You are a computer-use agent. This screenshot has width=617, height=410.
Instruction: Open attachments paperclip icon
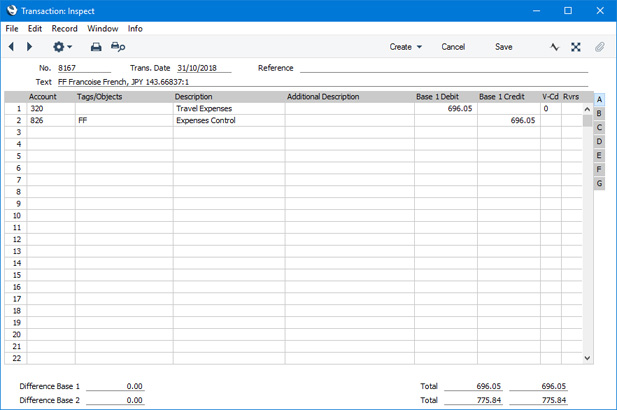pyautogui.click(x=600, y=47)
